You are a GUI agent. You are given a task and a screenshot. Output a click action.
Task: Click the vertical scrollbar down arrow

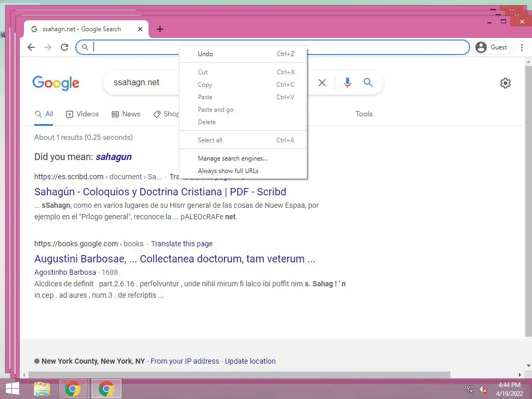[528, 366]
